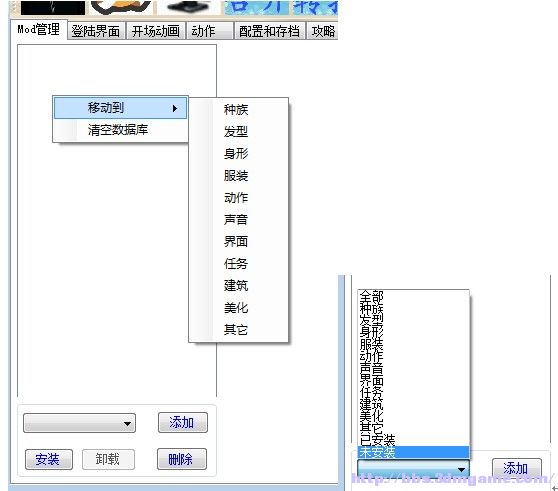Click the 删除 button

click(x=181, y=459)
